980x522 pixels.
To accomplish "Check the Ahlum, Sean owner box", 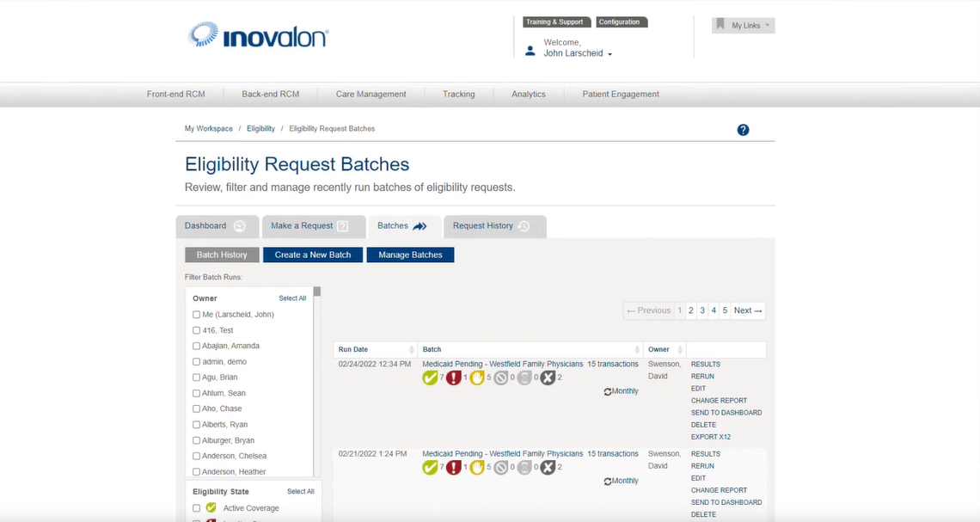I will pos(196,393).
